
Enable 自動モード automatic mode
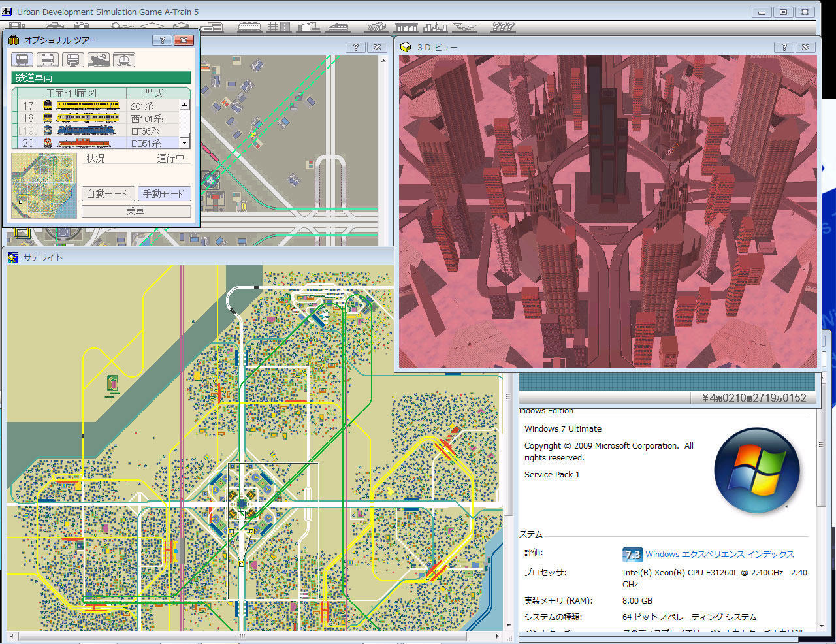108,194
